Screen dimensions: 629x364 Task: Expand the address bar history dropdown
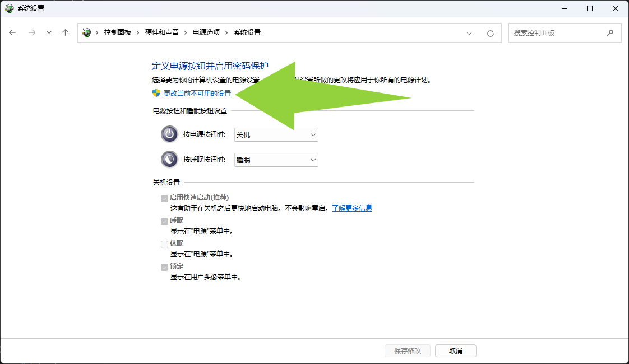click(x=469, y=33)
